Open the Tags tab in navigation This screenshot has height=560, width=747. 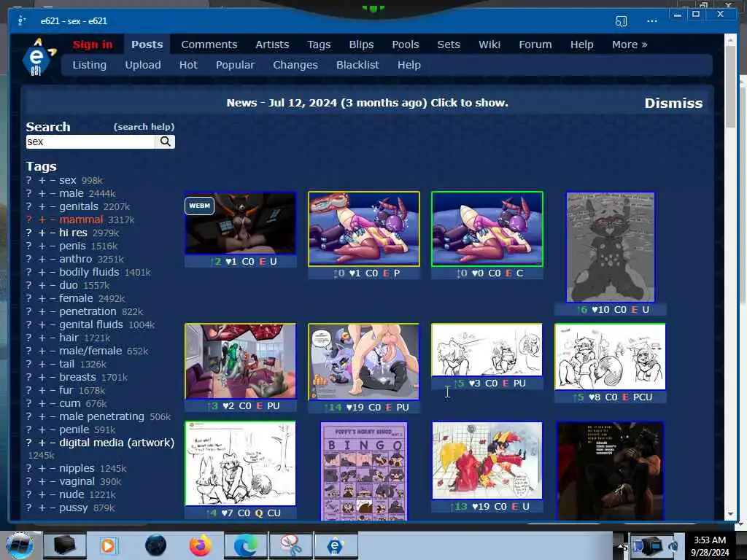[319, 44]
